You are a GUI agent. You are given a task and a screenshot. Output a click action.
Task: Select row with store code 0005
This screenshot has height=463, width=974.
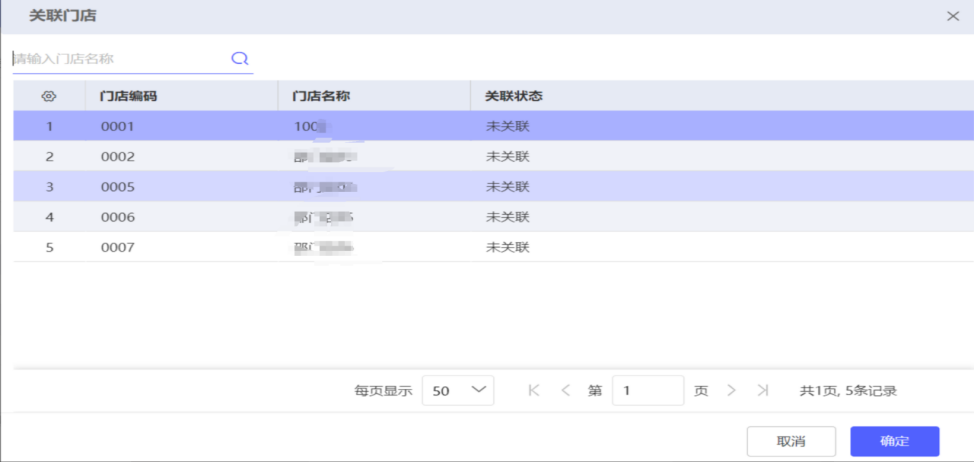(117, 187)
